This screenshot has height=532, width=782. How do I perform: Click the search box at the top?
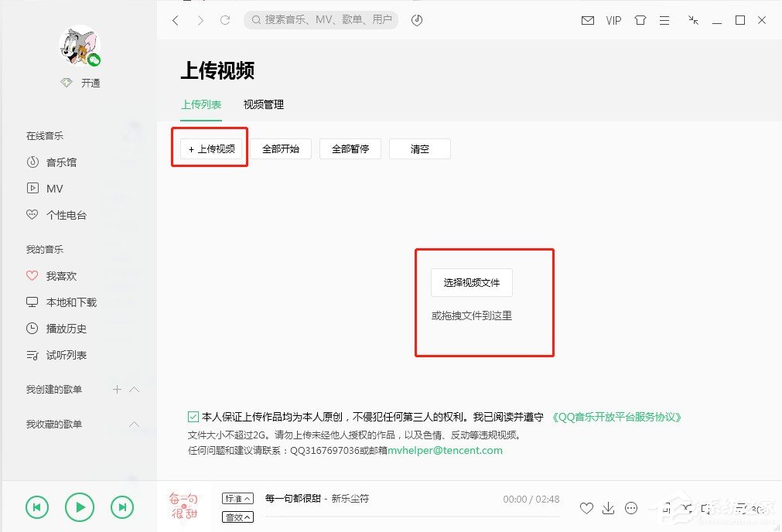[320, 20]
